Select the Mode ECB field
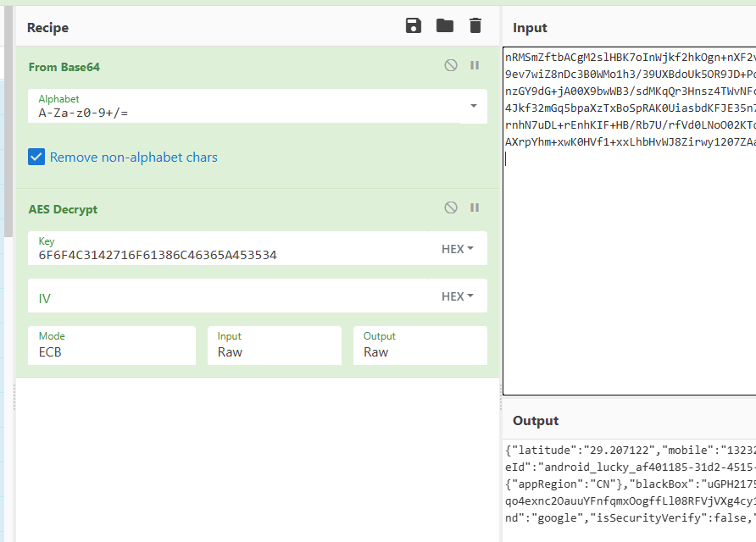This screenshot has height=542, width=756. pyautogui.click(x=111, y=346)
